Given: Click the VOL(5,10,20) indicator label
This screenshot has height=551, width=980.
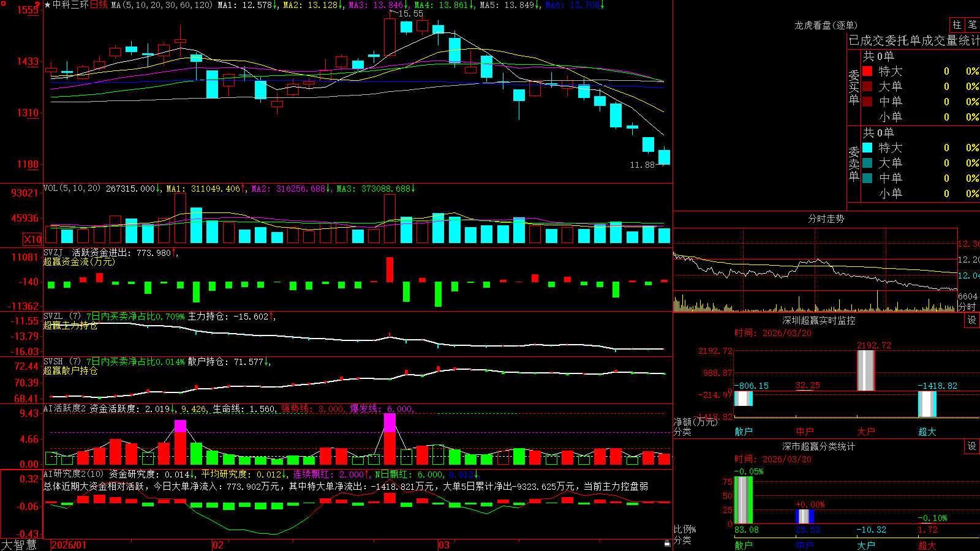Looking at the screenshot, I should [72, 189].
